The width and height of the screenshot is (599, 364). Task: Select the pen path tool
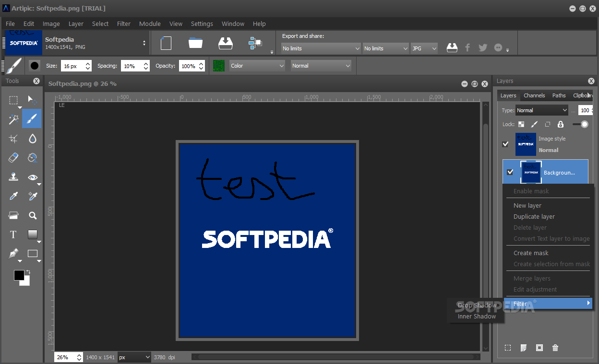13,253
